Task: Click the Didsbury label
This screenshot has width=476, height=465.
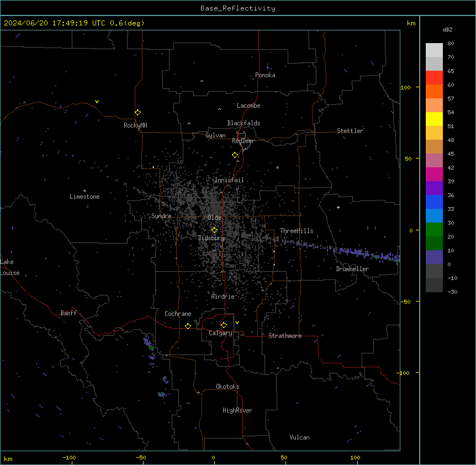Action: coord(211,238)
